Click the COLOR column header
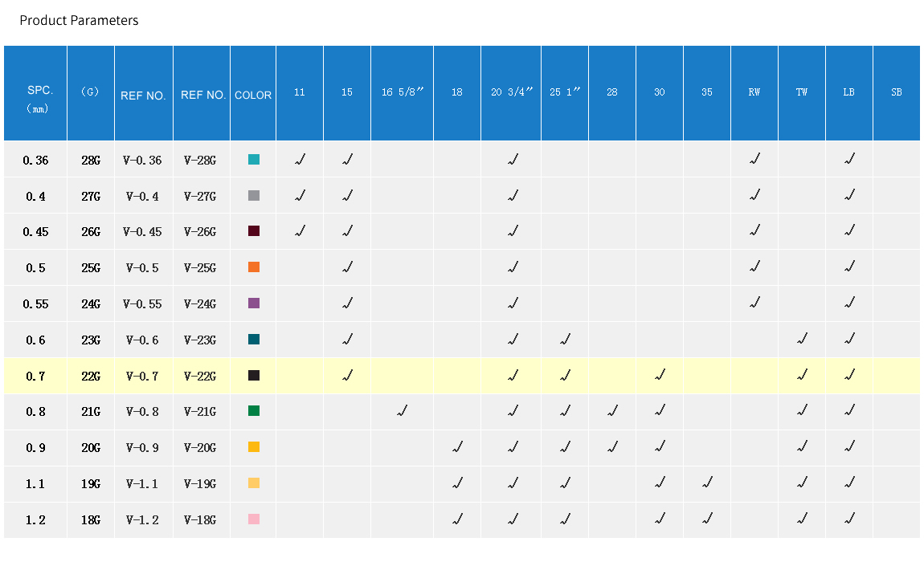Image resolution: width=924 pixels, height=562 pixels. click(x=253, y=95)
